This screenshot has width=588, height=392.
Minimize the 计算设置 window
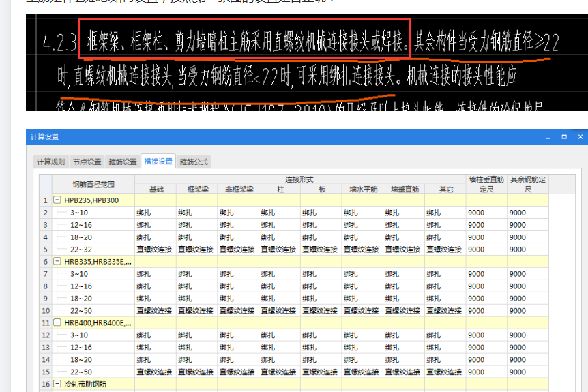[548, 137]
